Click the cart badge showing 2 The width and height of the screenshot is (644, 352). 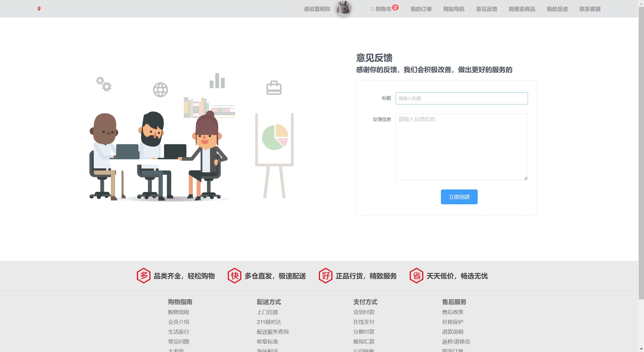coord(395,8)
